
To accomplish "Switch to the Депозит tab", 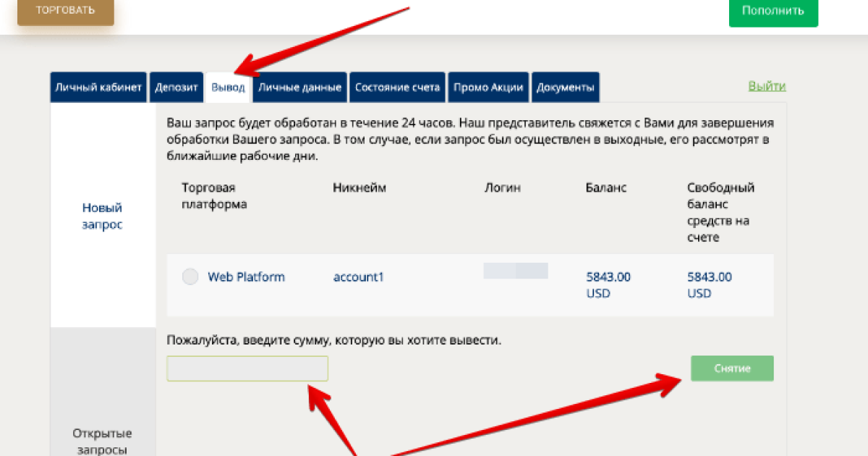I will click(176, 88).
